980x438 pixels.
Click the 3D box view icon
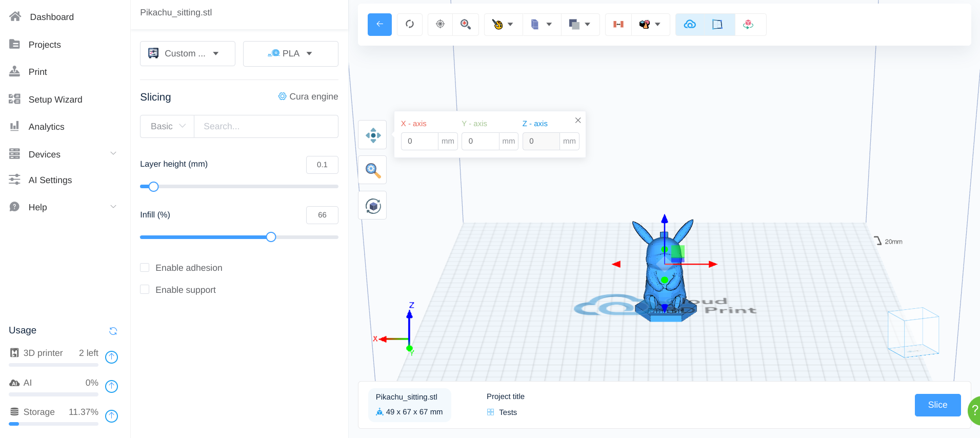tap(535, 24)
